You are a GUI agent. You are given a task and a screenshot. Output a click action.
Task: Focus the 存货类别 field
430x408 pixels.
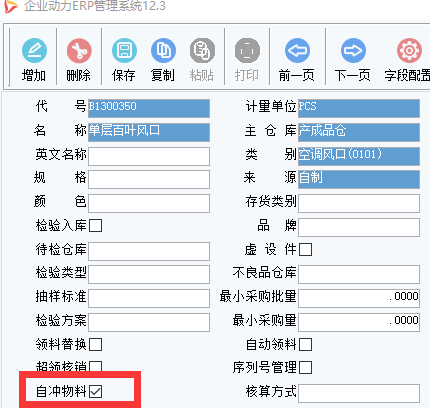pos(359,203)
